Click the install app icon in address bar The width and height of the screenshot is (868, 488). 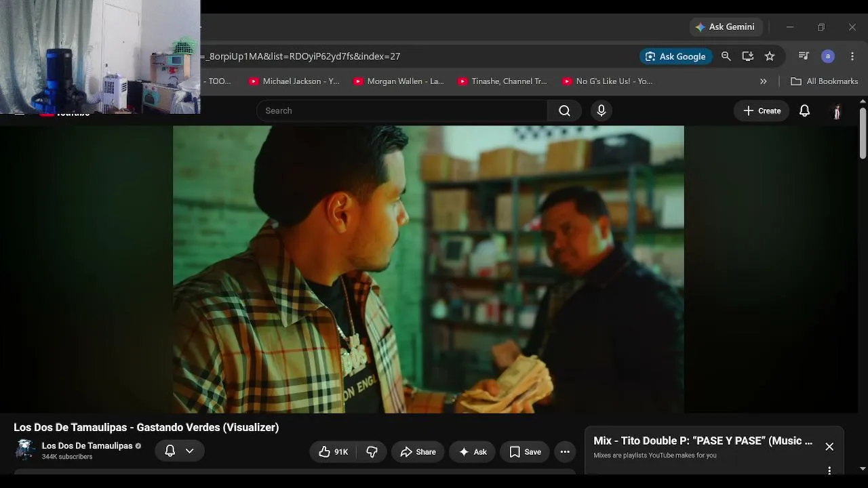pyautogui.click(x=747, y=56)
